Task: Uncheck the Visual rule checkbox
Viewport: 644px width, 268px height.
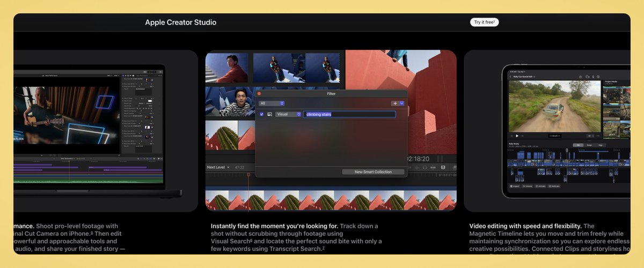Action: (261, 114)
